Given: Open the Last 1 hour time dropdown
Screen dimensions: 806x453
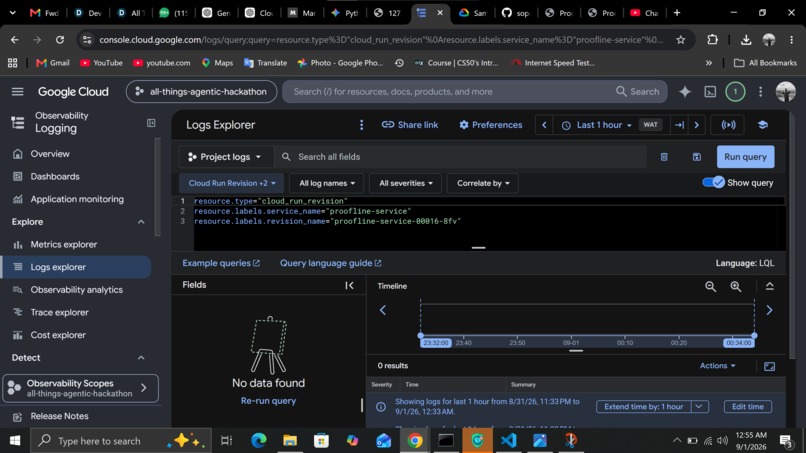Looking at the screenshot, I should coord(596,125).
